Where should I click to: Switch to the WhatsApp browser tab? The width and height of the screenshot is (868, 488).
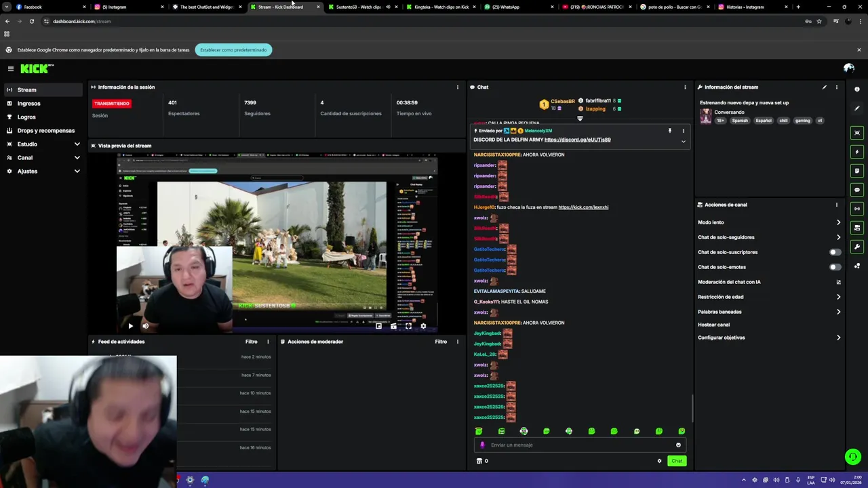[x=519, y=7]
